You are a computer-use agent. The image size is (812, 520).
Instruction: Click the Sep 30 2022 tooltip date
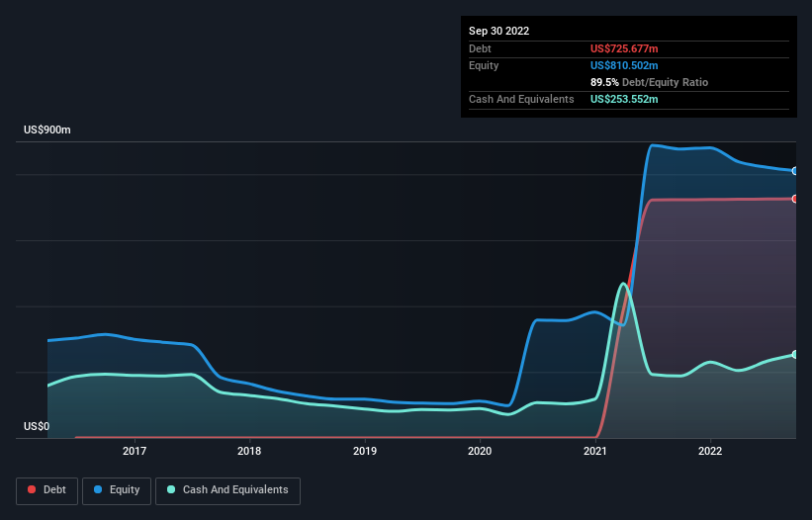498,31
